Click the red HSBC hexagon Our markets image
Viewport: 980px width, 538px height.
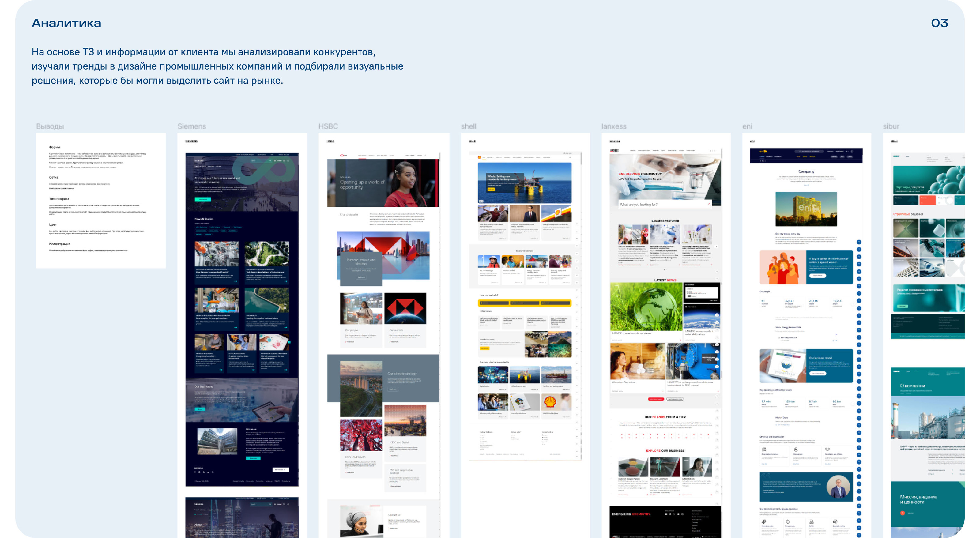[405, 308]
